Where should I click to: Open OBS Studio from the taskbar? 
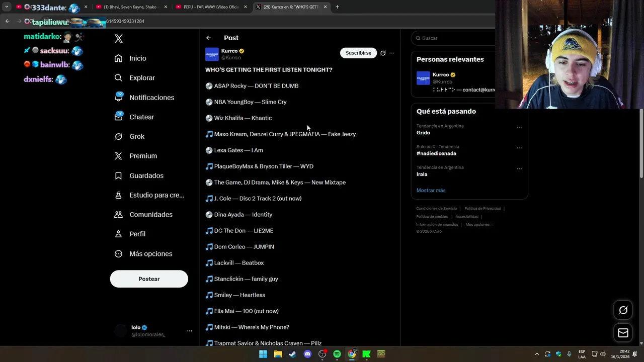pos(323,354)
